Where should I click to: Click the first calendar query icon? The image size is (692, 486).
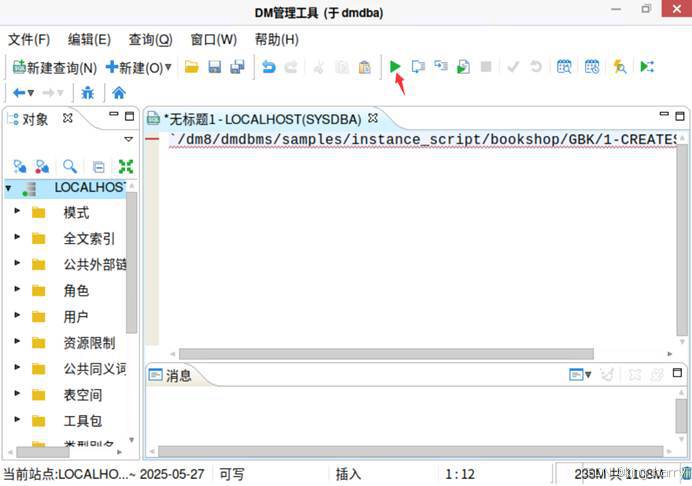(x=564, y=67)
